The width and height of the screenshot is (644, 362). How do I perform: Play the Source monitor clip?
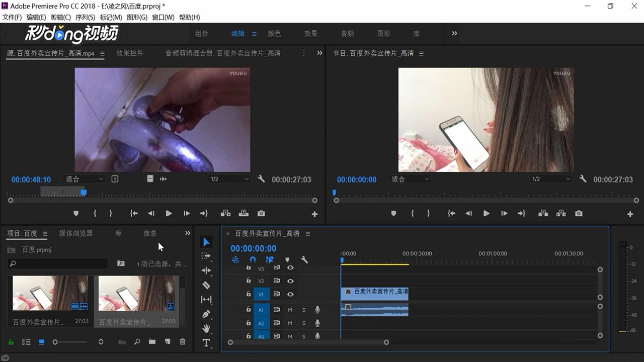click(x=169, y=214)
